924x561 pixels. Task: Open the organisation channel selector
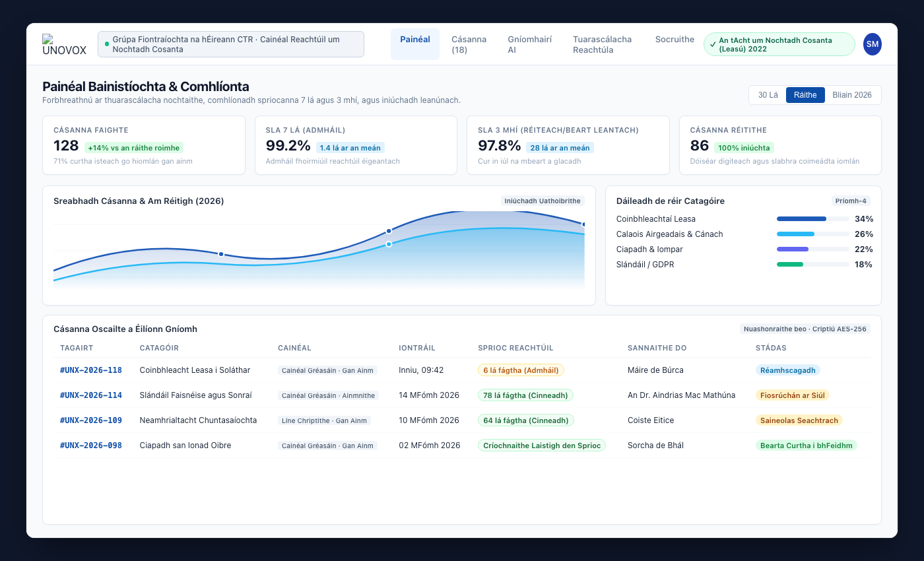231,44
